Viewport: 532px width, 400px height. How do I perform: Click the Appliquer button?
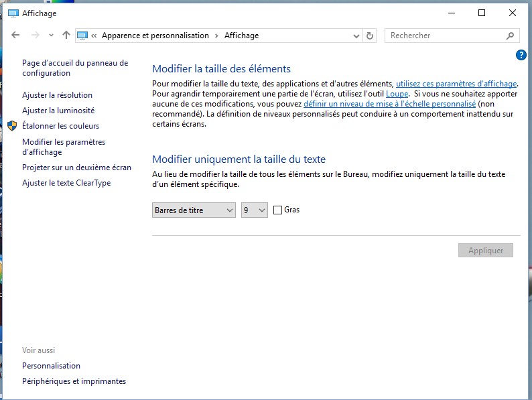point(485,251)
